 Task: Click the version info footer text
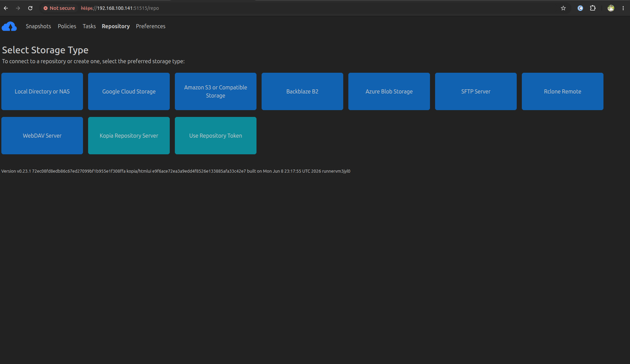click(176, 171)
